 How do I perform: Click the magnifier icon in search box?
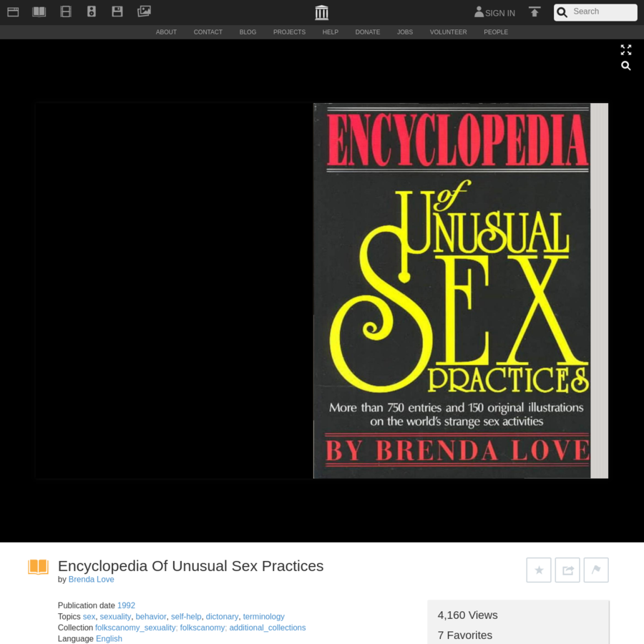[562, 12]
